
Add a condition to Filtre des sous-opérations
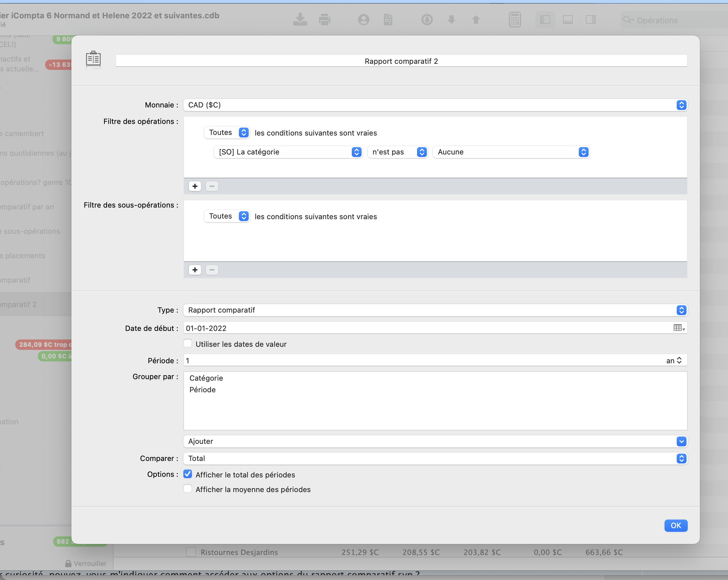click(x=195, y=270)
